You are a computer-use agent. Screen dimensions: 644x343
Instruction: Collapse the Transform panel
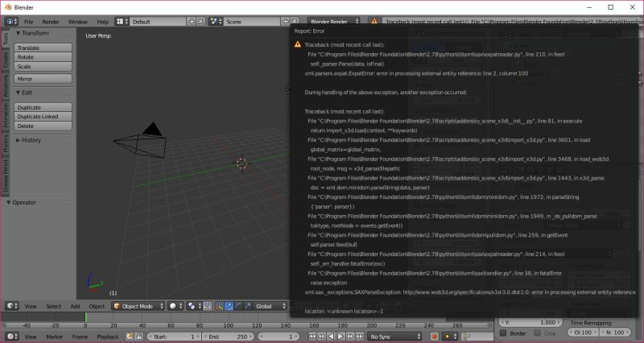[x=18, y=33]
